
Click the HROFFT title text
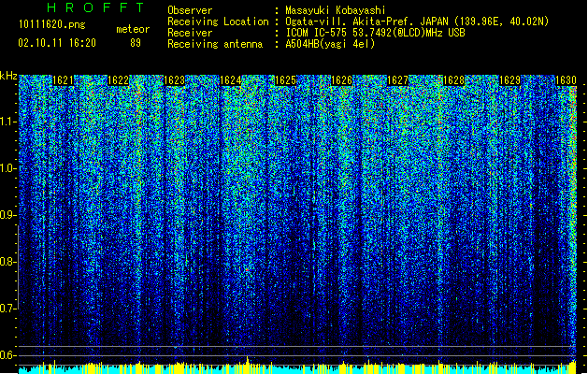coord(95,7)
